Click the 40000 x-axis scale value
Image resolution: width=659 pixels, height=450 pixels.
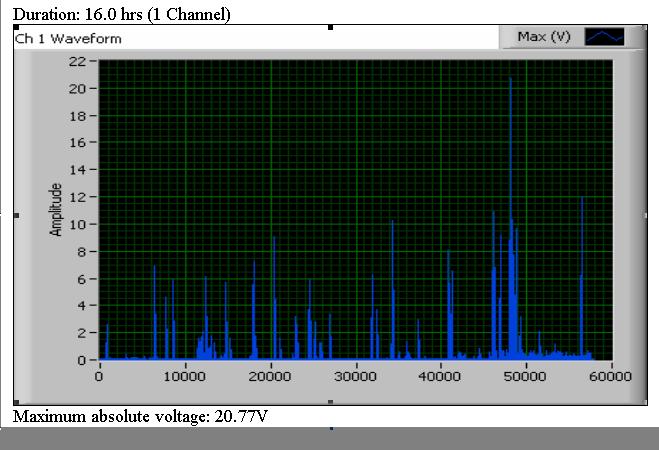pyautogui.click(x=440, y=376)
